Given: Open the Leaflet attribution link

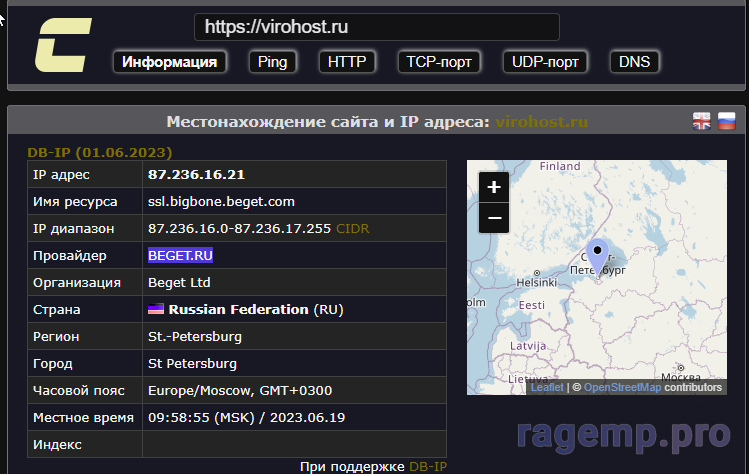Looking at the screenshot, I should tap(547, 387).
